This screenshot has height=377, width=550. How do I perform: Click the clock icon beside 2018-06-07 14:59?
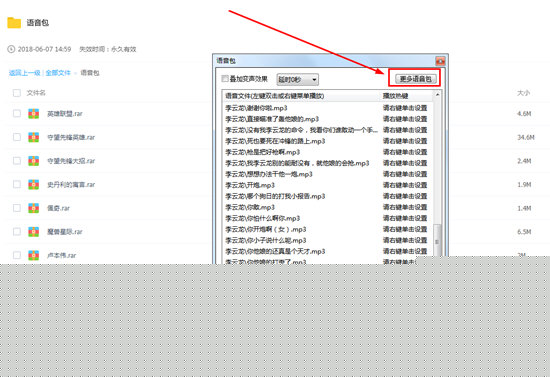tap(11, 49)
